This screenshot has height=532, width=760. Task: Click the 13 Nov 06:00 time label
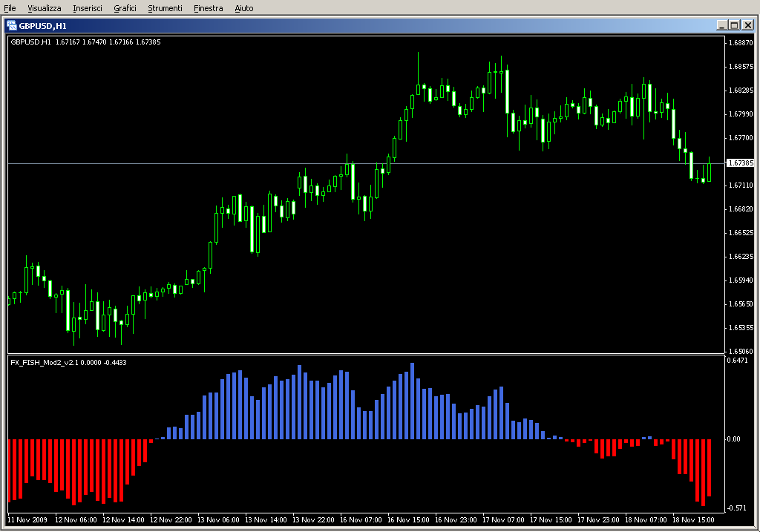[218, 520]
